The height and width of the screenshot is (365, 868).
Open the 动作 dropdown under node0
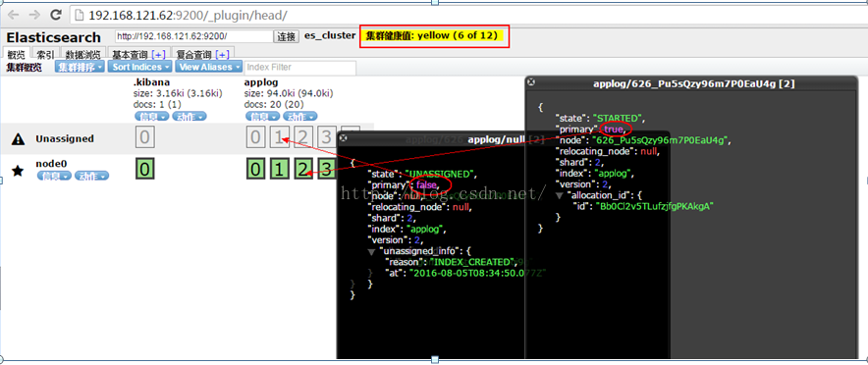tap(92, 176)
